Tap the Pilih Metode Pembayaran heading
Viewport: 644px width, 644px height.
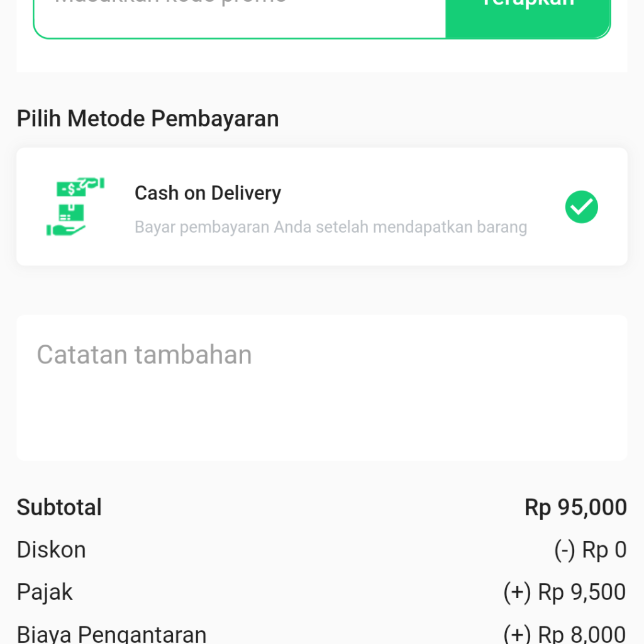pyautogui.click(x=148, y=119)
